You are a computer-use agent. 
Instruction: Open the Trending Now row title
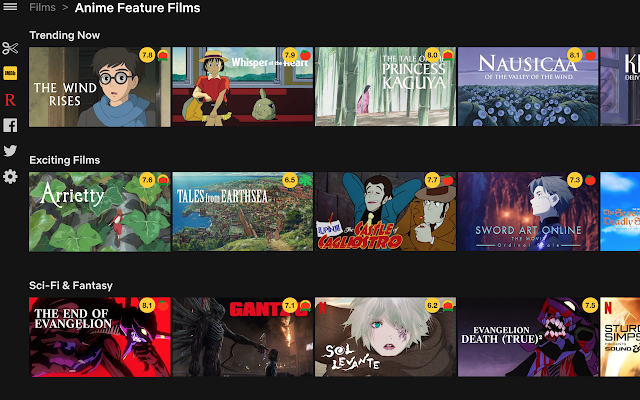[64, 35]
